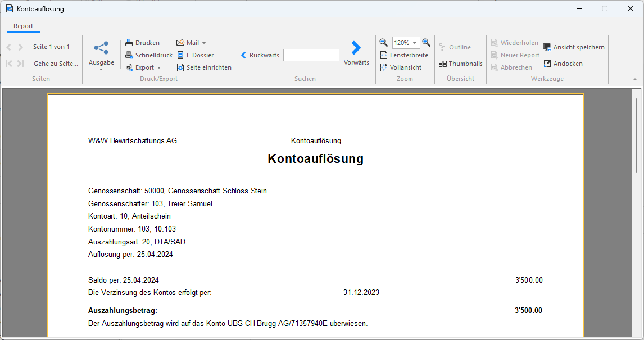644x340 pixels.
Task: Click the previous page arrow icon
Action: coord(8,47)
